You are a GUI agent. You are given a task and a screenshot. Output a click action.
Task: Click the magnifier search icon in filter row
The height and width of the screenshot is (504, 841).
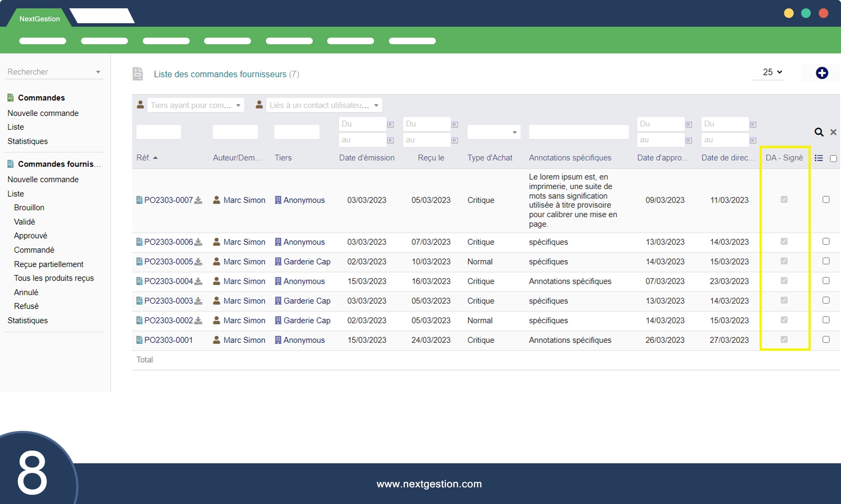[x=819, y=132]
